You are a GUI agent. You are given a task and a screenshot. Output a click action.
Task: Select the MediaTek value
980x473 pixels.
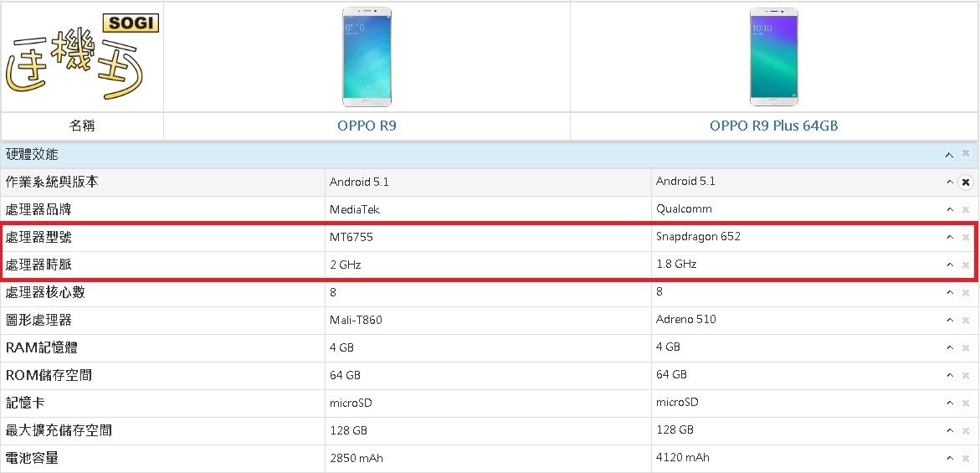pyautogui.click(x=354, y=210)
